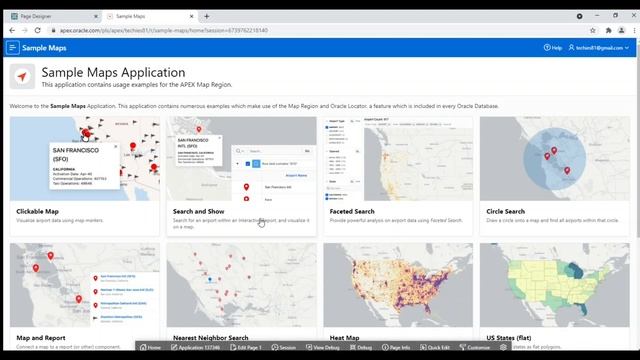The image size is (640, 360).
Task: Open the Faceted Search thumbnail
Action: point(398,158)
